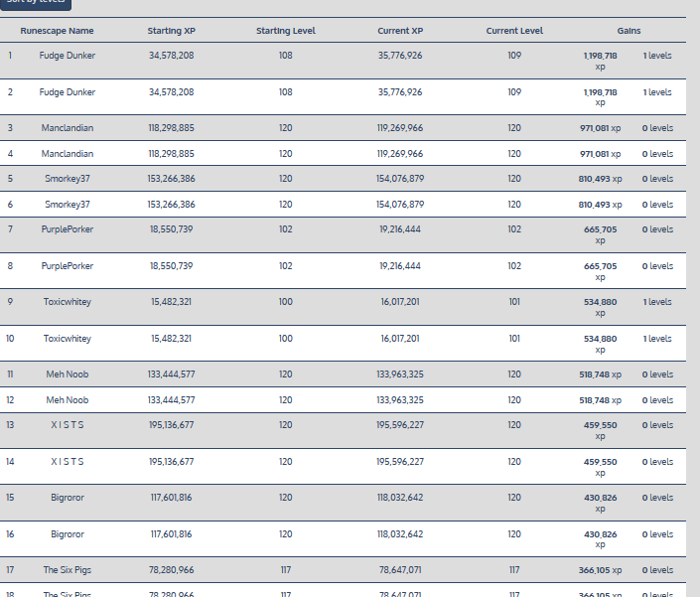Click Bigroror name in row 15
700x597 pixels.
coord(68,498)
